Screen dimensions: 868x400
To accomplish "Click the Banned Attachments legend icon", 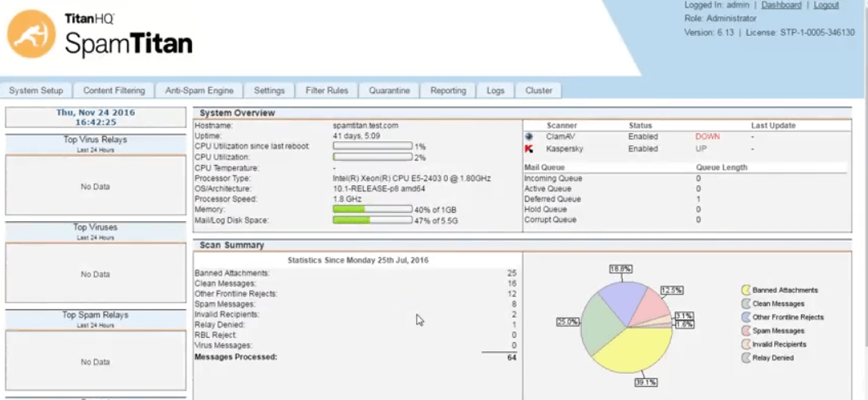I will pyautogui.click(x=745, y=290).
